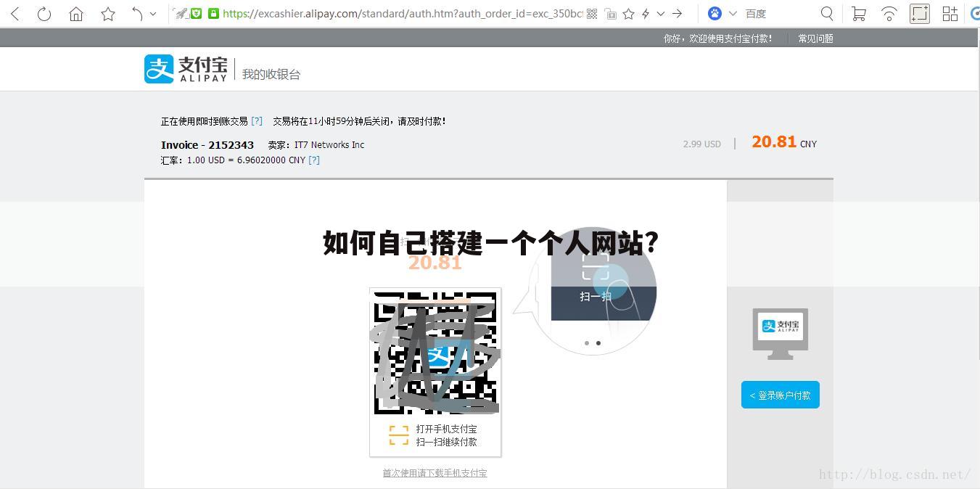This screenshot has width=980, height=489.
Task: Expand the undo history dropdown arrow
Action: click(153, 13)
